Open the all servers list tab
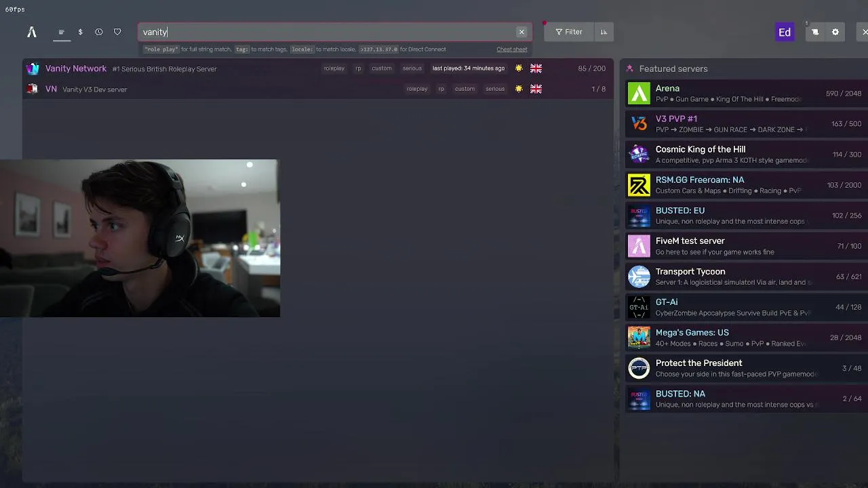This screenshot has width=868, height=488. click(61, 32)
